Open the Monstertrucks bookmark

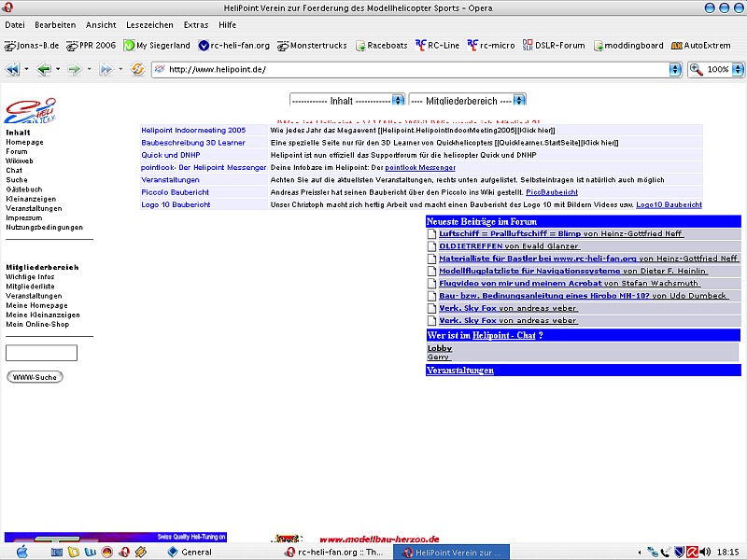(311, 45)
